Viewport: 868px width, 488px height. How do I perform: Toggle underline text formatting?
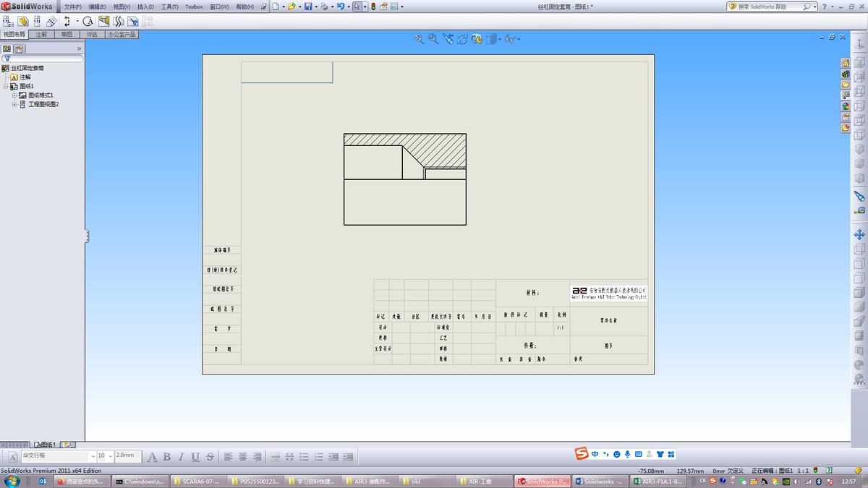tap(195, 456)
